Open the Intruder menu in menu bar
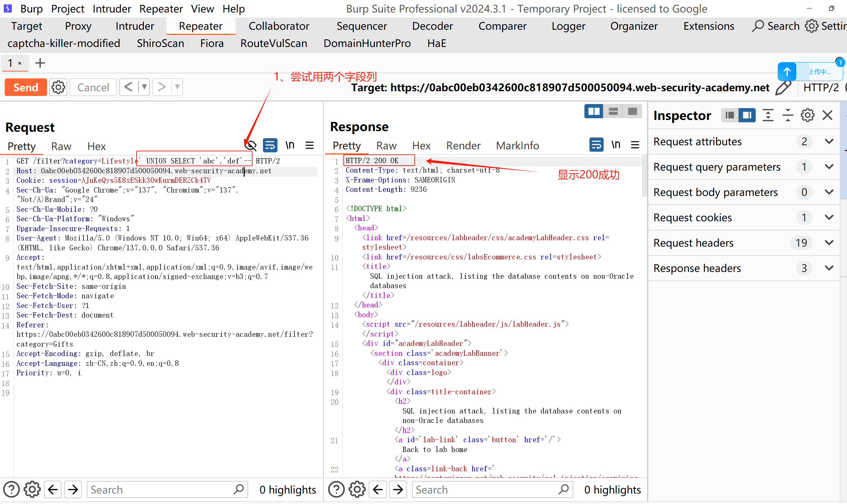 [112, 8]
